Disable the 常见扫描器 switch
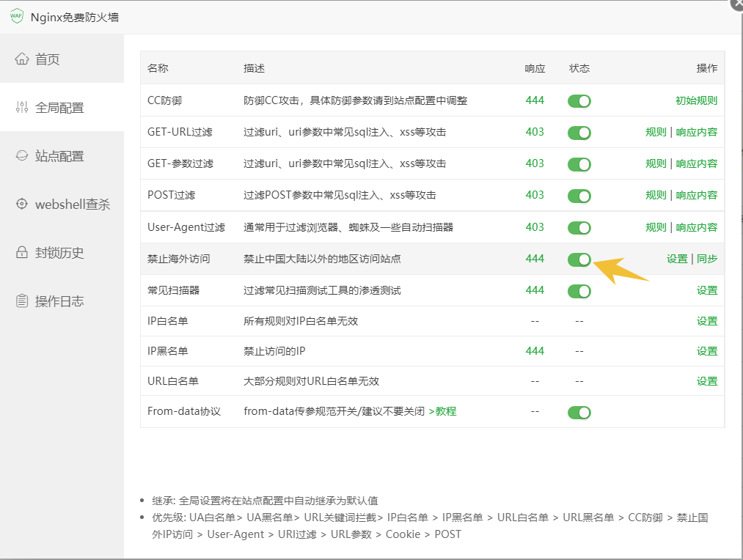743x560 pixels. 579,291
